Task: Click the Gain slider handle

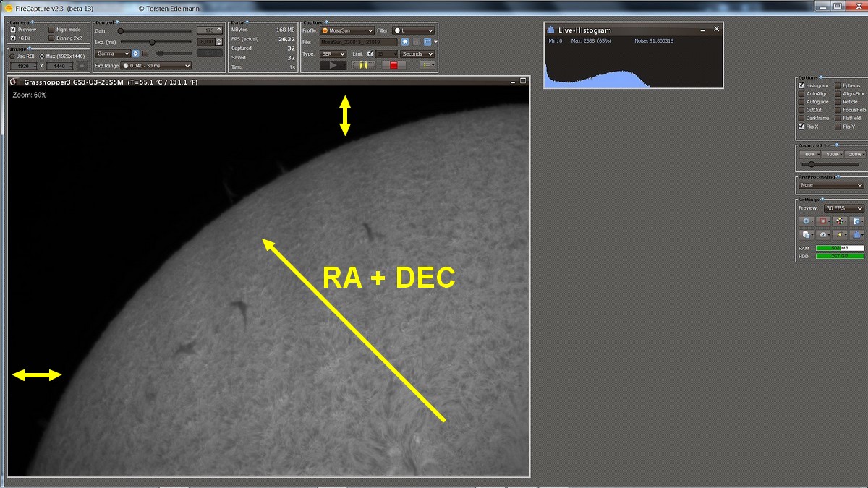Action: click(x=120, y=31)
